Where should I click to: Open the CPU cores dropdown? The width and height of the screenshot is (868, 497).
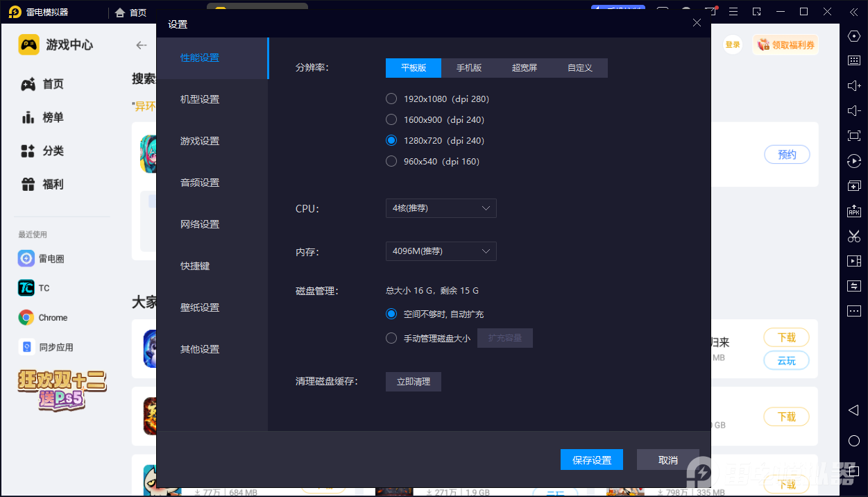(441, 208)
